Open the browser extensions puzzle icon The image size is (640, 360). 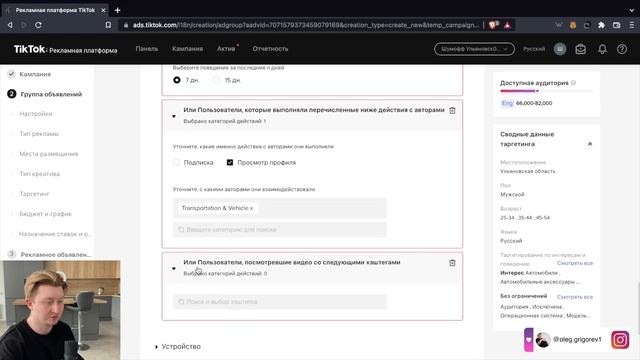(x=601, y=25)
